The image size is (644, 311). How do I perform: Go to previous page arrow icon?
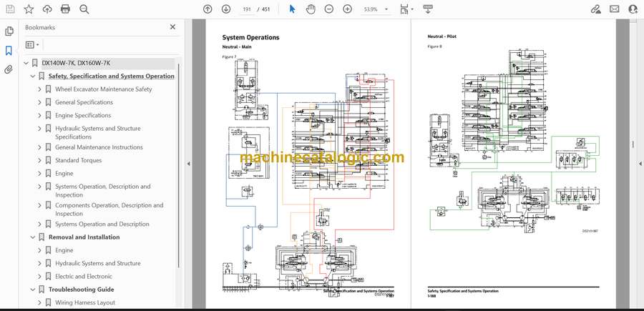(208, 9)
